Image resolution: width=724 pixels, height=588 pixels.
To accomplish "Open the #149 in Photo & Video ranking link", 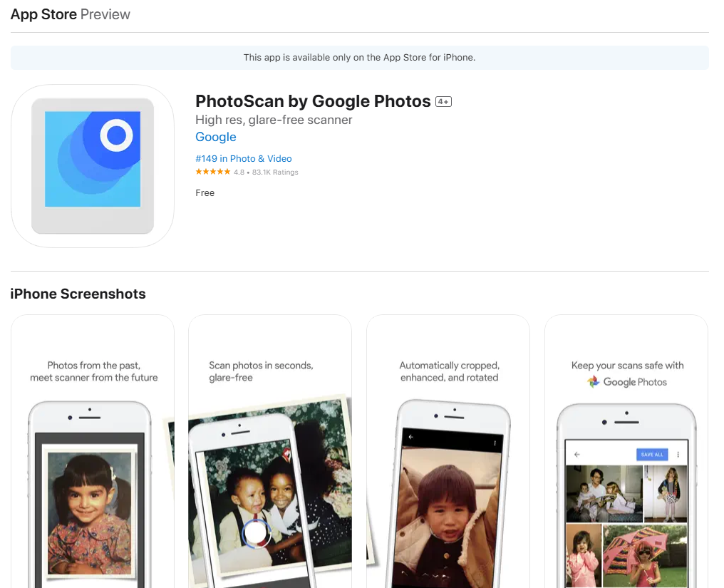I will (243, 158).
